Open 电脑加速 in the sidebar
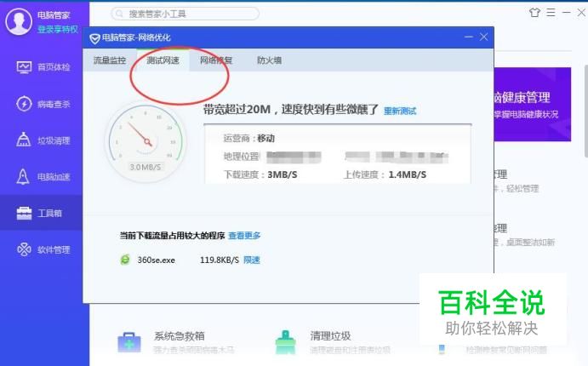The height and width of the screenshot is (366, 588). 43,177
